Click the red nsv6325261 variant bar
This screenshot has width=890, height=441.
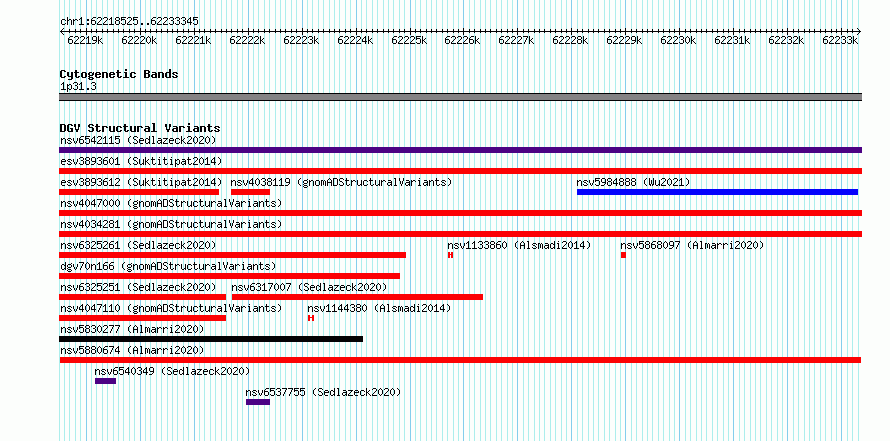pyautogui.click(x=233, y=255)
